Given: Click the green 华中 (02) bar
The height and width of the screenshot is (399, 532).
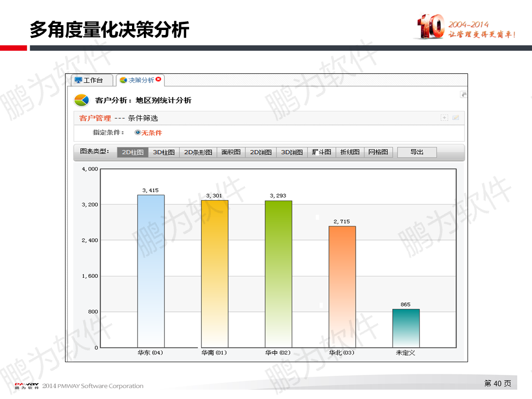Looking at the screenshot, I should coord(278,274).
